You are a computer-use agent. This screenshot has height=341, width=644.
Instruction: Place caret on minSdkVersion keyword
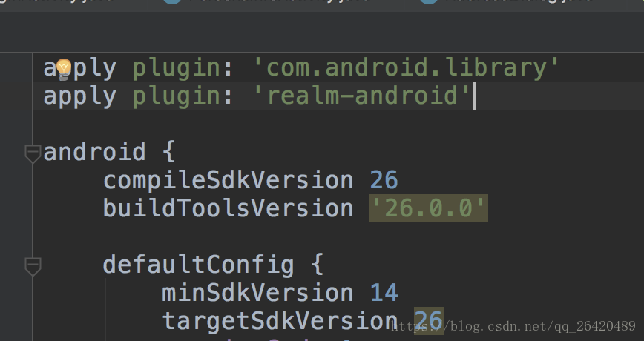point(257,293)
